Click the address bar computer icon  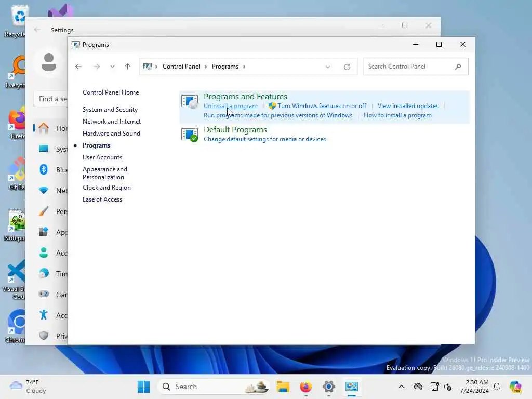[147, 66]
